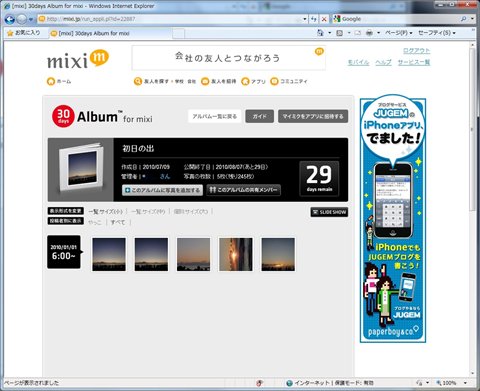Click the アプリ apps icon
This screenshot has height=391, width=480.
[x=245, y=81]
